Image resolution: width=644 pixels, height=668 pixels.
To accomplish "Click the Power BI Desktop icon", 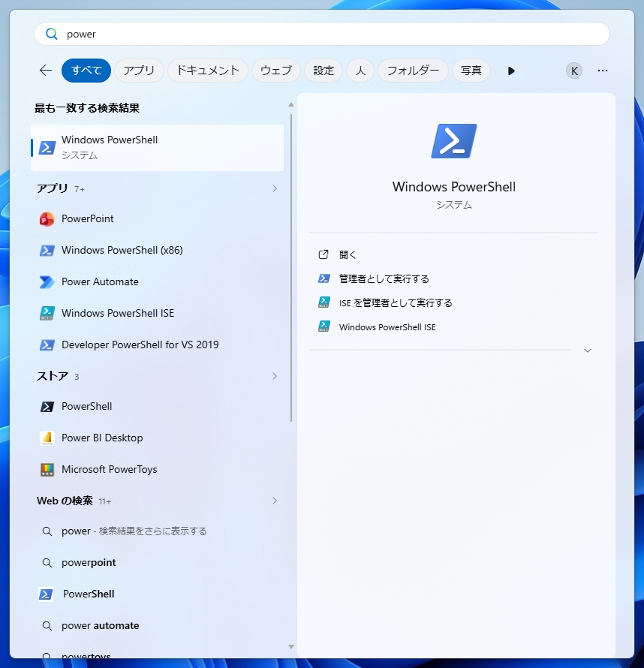I will (47, 438).
